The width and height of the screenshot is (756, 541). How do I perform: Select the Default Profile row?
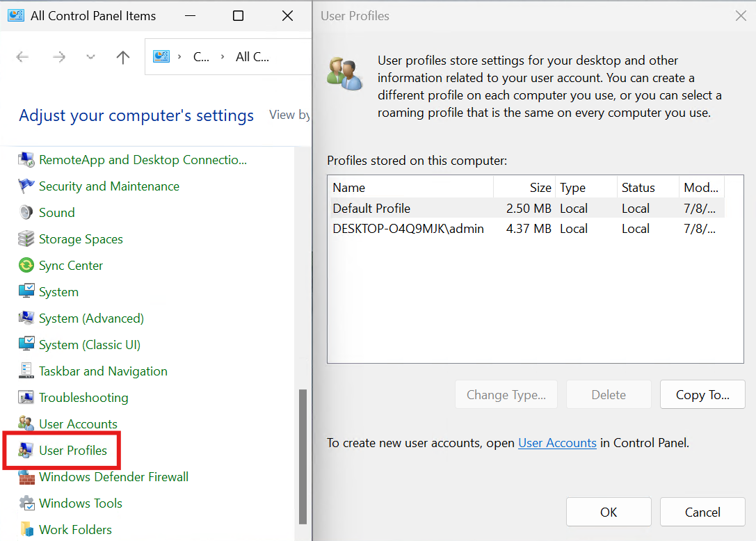coord(526,209)
